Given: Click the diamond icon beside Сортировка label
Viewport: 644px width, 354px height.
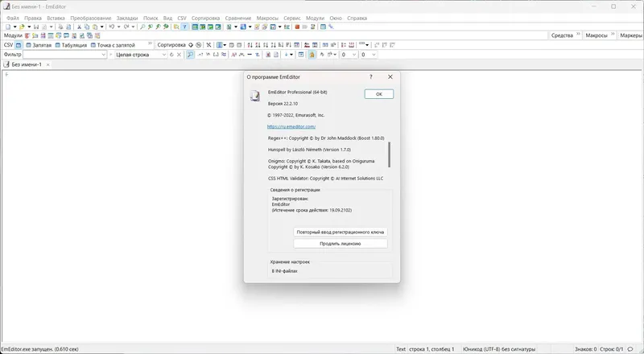Looking at the screenshot, I should [191, 45].
